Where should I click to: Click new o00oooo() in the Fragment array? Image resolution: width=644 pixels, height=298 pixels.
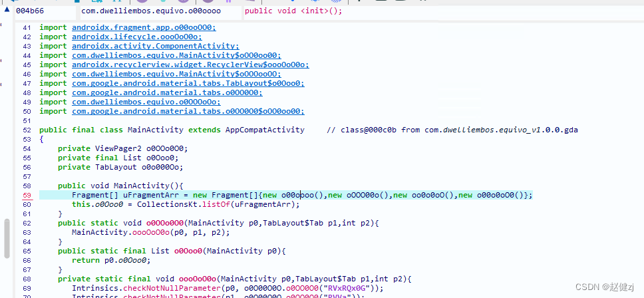pos(293,195)
